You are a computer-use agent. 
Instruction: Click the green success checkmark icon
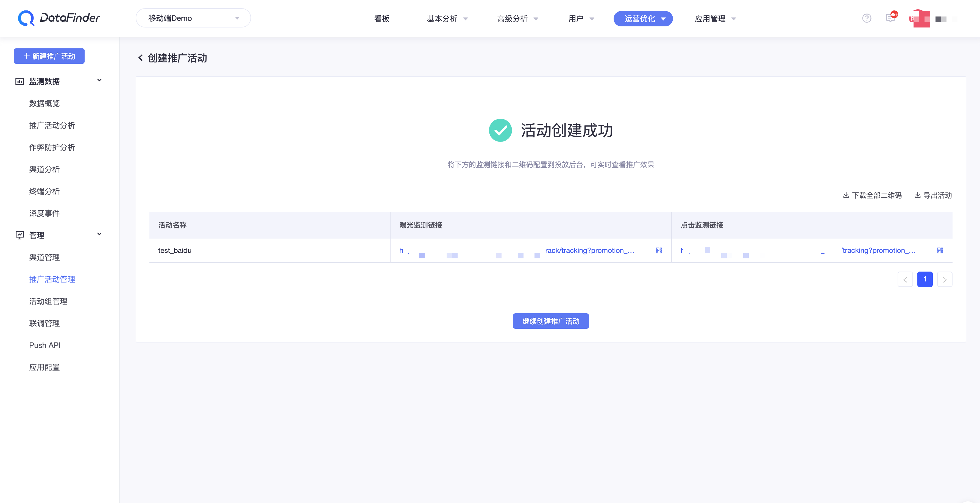500,130
